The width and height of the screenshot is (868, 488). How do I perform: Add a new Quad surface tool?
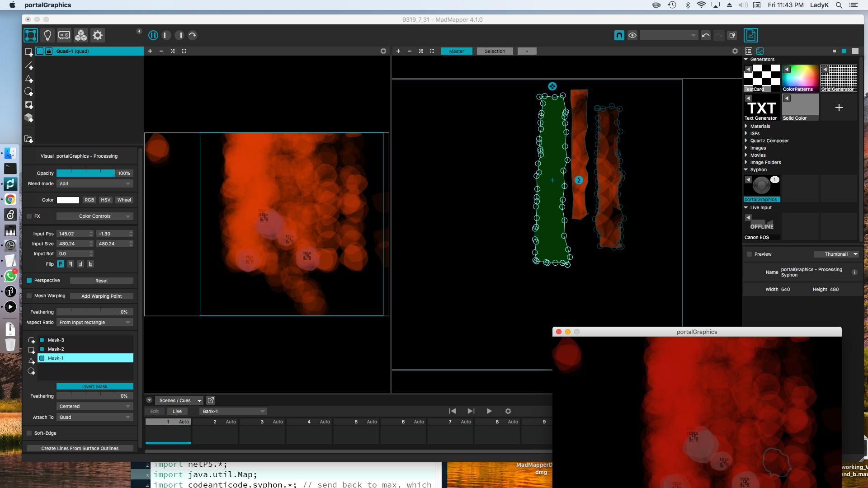click(28, 52)
